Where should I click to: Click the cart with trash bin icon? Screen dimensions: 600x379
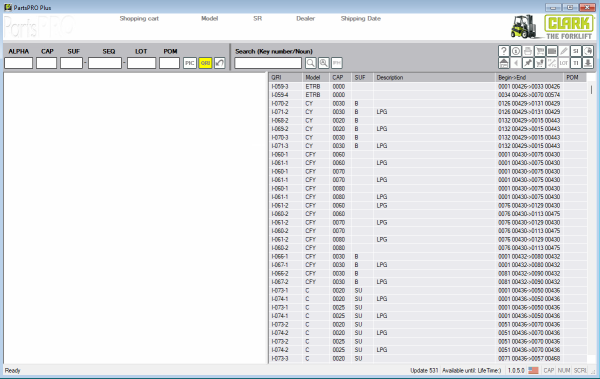tap(540, 63)
